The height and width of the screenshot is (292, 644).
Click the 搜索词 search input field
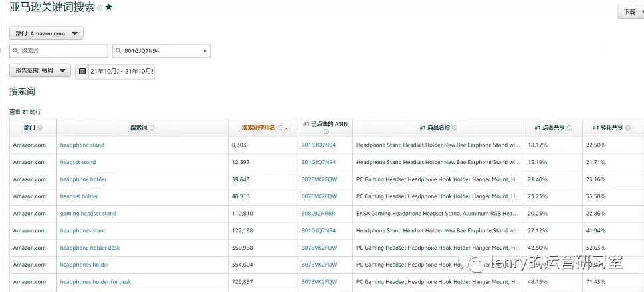coord(58,51)
